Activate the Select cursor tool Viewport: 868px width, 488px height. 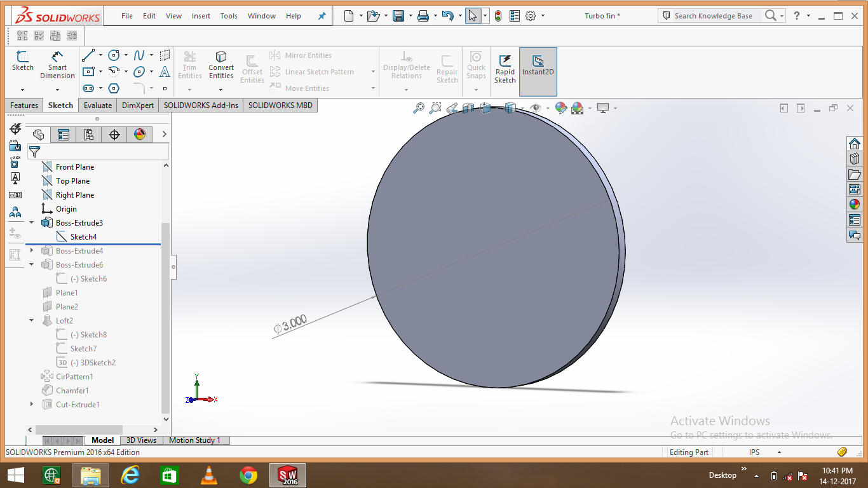click(x=472, y=16)
